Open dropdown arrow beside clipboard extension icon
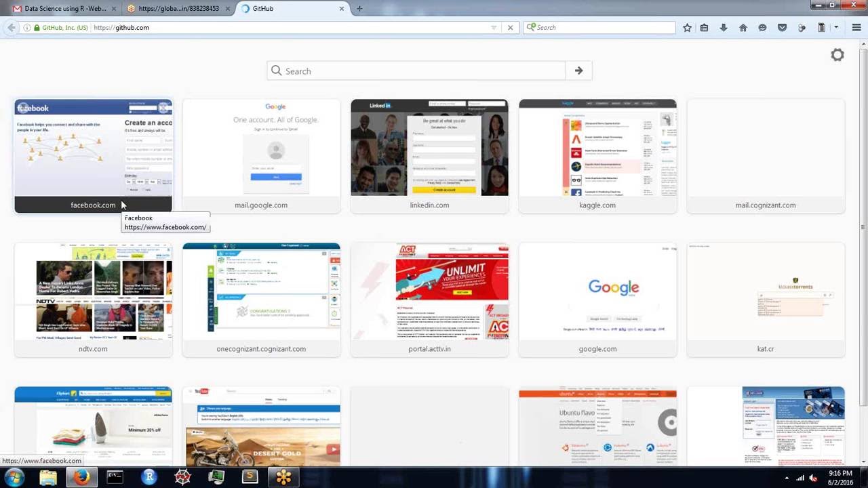The image size is (868, 488). [836, 28]
